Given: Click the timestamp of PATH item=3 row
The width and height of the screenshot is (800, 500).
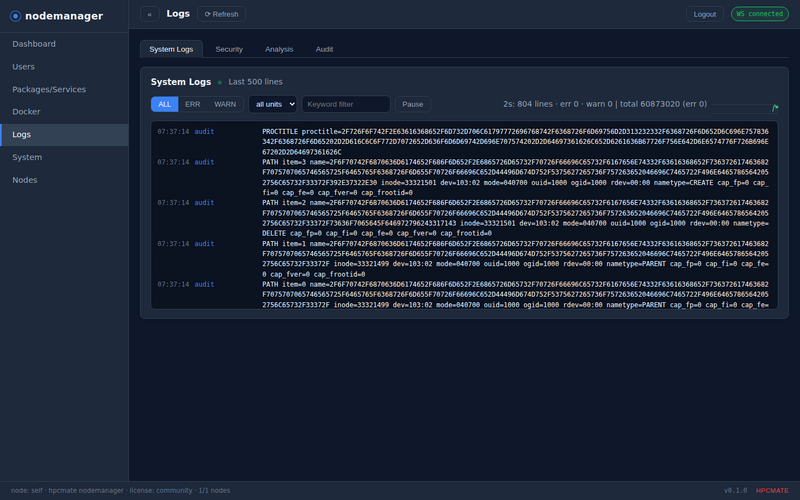Looking at the screenshot, I should pos(173,162).
